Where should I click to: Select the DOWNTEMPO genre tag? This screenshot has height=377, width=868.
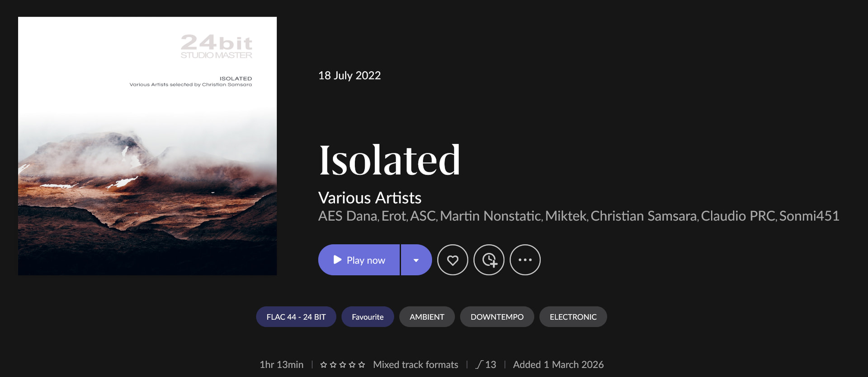point(497,317)
